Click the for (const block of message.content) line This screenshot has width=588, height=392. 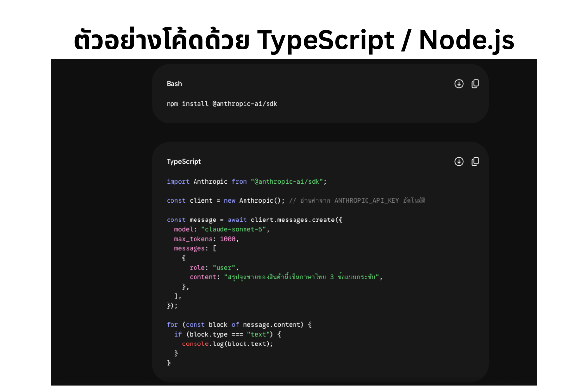point(239,324)
